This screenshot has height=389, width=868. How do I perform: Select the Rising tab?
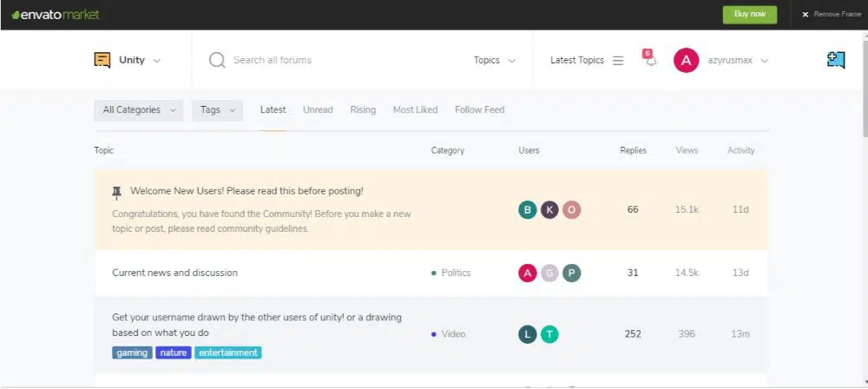coord(363,110)
